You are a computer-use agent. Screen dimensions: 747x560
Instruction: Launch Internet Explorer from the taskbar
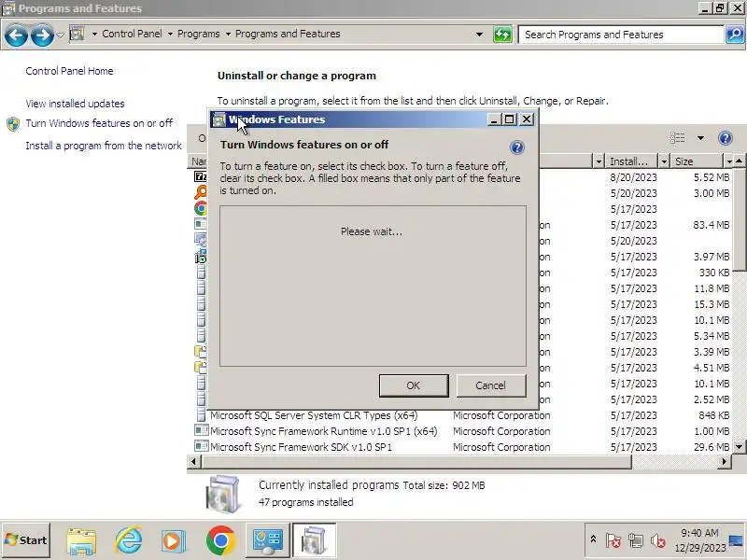click(x=128, y=540)
